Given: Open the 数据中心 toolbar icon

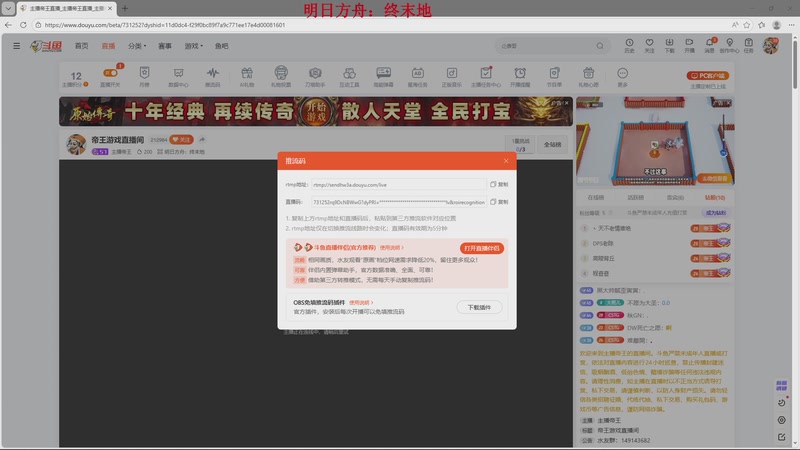Looking at the screenshot, I should (178, 76).
